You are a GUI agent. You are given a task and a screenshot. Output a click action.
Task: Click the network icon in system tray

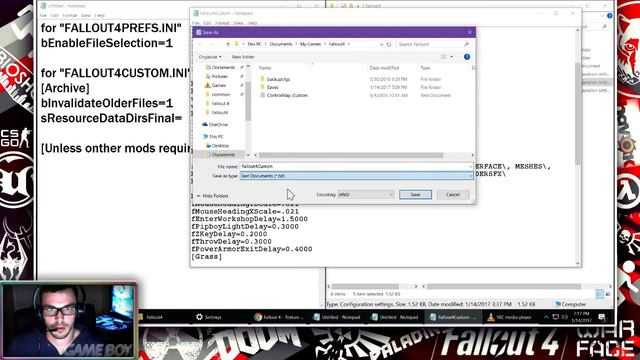click(556, 317)
